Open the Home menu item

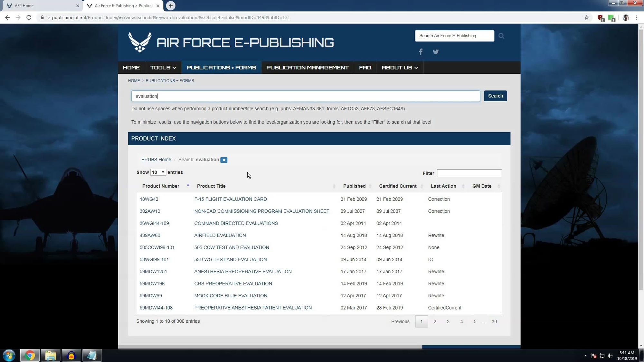[x=131, y=68]
